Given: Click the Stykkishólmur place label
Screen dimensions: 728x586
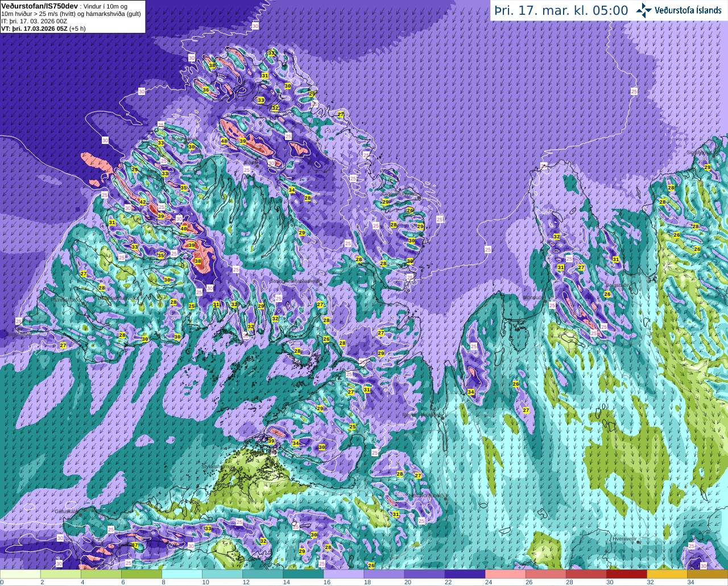Looking at the screenshot, I should tap(217, 467).
